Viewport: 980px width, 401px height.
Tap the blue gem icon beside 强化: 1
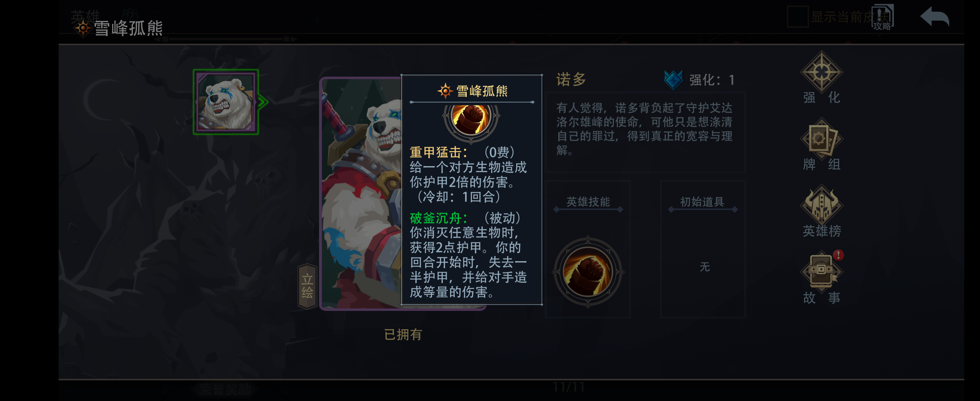coord(673,80)
